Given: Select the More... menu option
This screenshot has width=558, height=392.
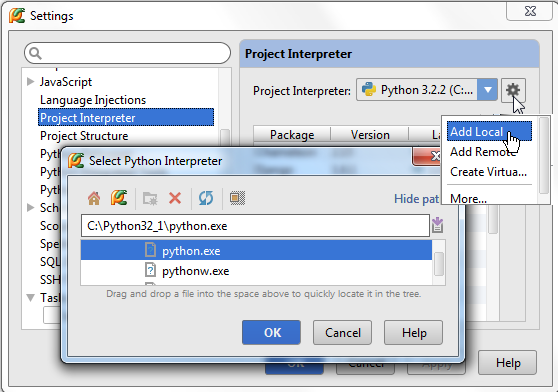Looking at the screenshot, I should coord(468,198).
